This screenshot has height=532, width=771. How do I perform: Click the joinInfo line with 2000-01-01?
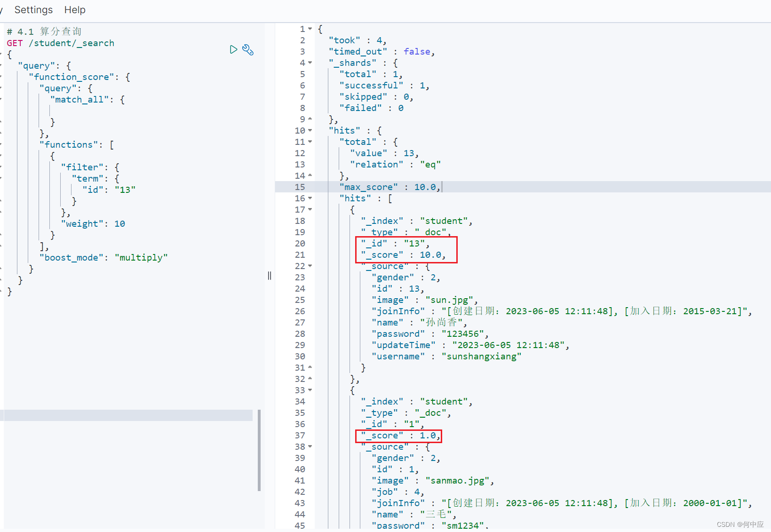pos(562,503)
